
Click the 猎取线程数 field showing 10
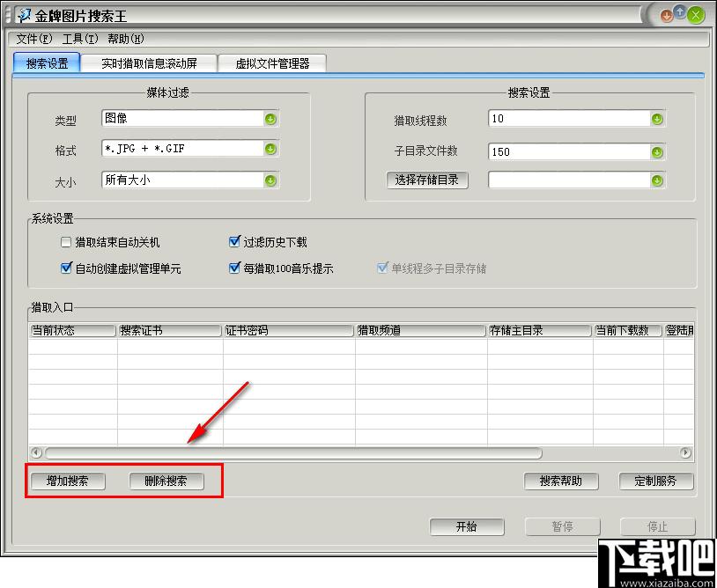(577, 119)
